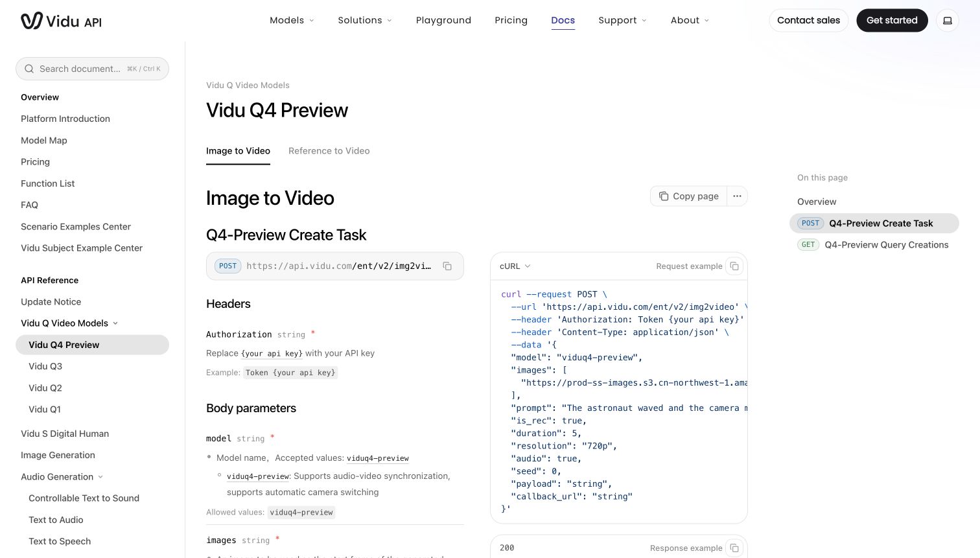Screen dimensions: 980x558
Task: Open FAQ sidebar link
Action: point(29,205)
